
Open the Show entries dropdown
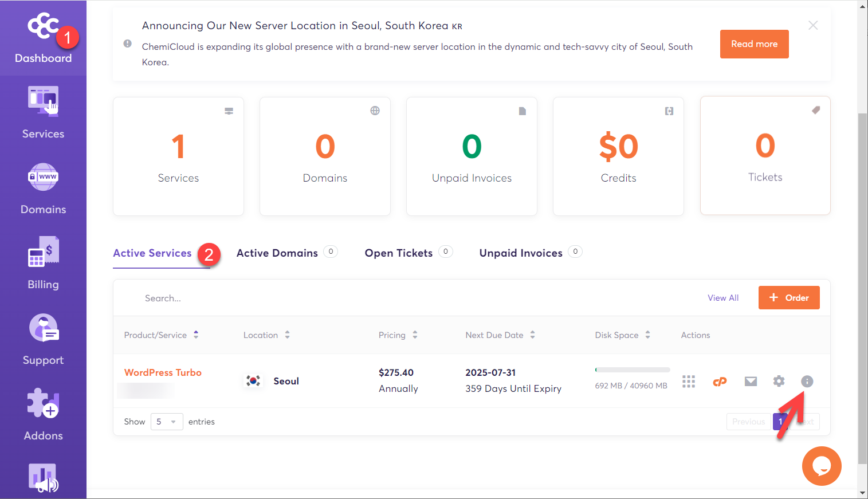pyautogui.click(x=167, y=422)
